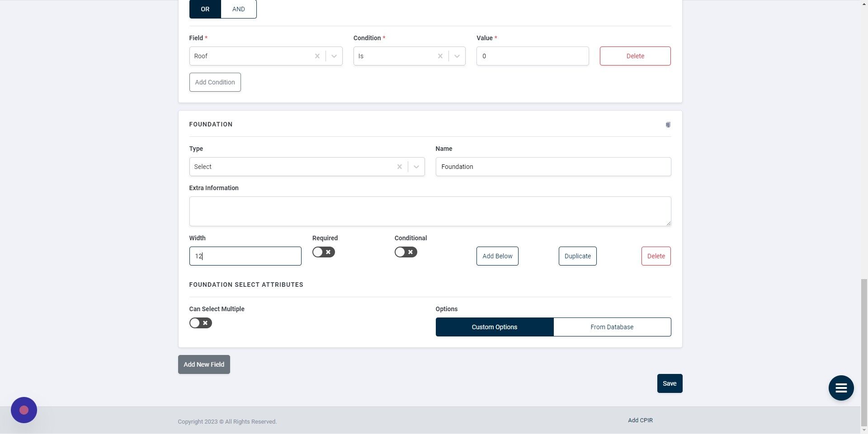This screenshot has height=434, width=868.
Task: Focus the Width input field
Action: coord(245,256)
